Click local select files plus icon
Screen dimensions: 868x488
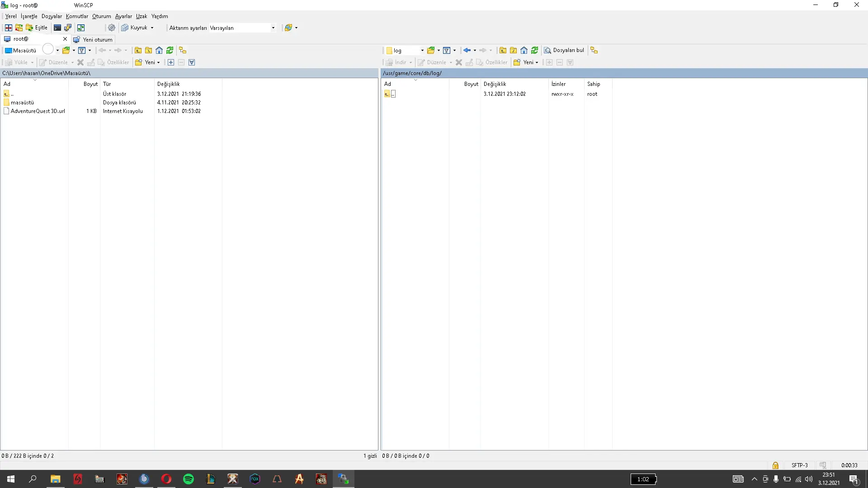(x=171, y=63)
